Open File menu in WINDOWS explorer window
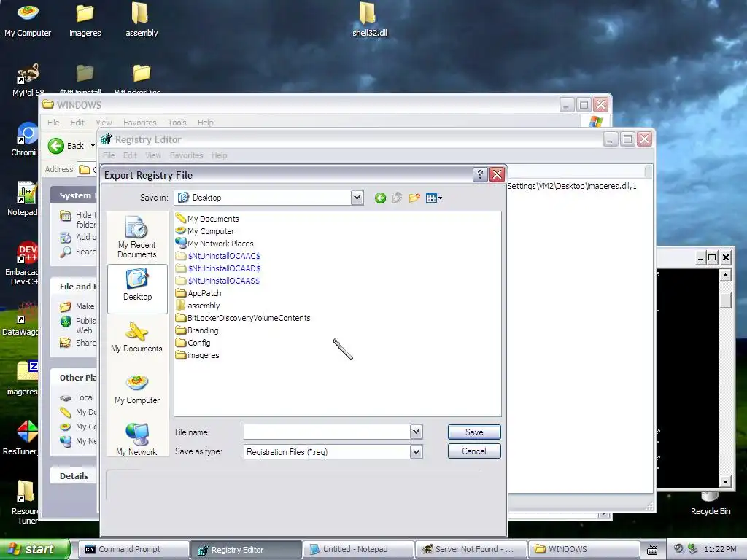This screenshot has height=560, width=747. pyautogui.click(x=53, y=122)
